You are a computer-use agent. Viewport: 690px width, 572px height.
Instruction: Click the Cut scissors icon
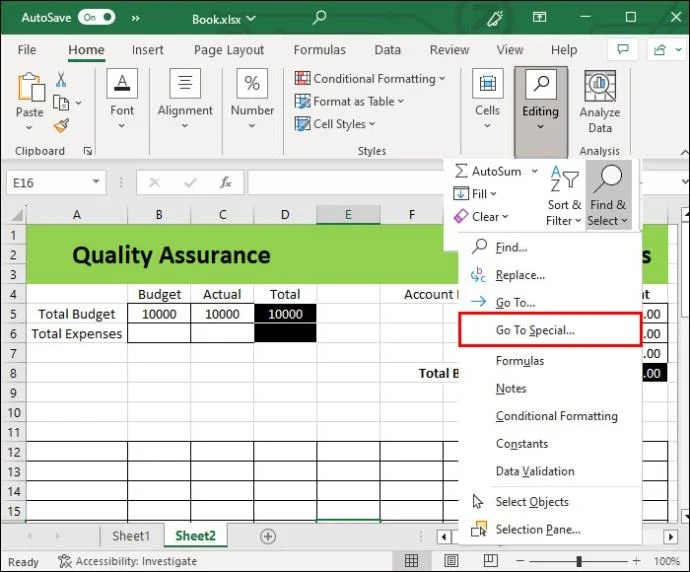(61, 80)
